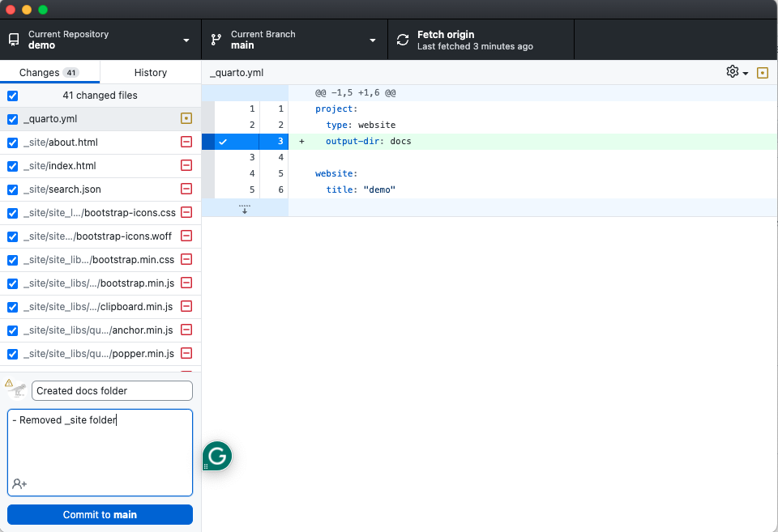Switch to the History tab
The height and width of the screenshot is (532, 778).
pos(150,72)
